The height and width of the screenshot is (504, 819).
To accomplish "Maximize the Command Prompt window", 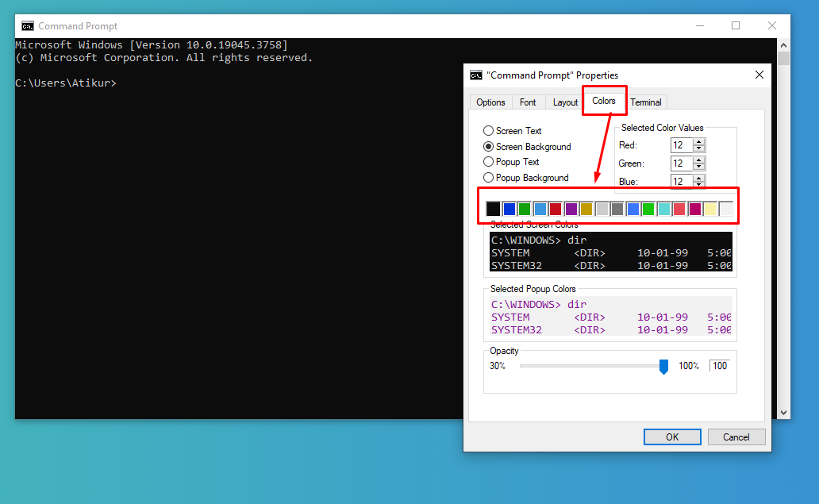I will click(x=736, y=25).
